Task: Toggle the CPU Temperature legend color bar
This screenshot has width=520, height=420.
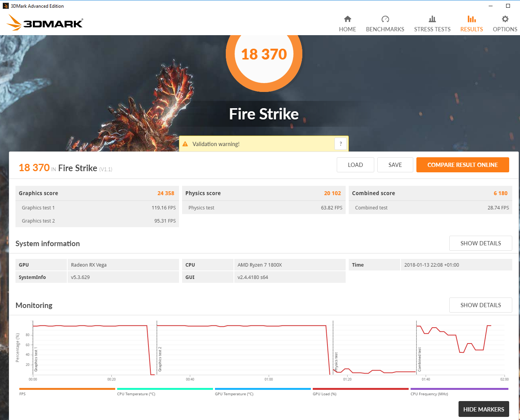Action: (165, 389)
